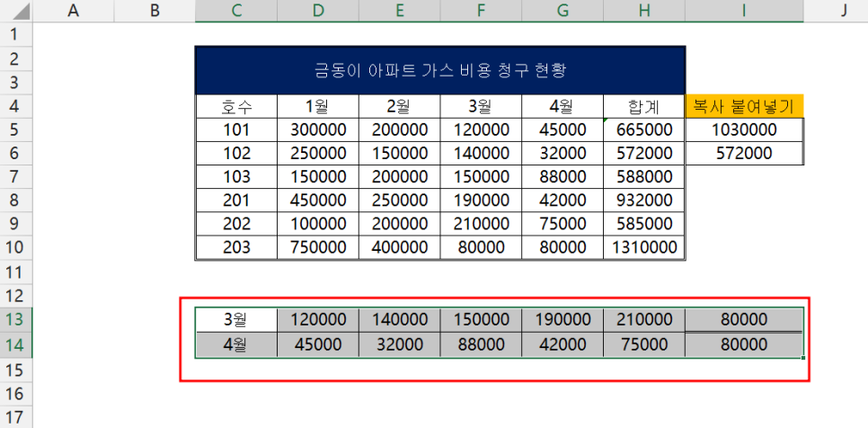Click the cell containing 400000

(400, 247)
